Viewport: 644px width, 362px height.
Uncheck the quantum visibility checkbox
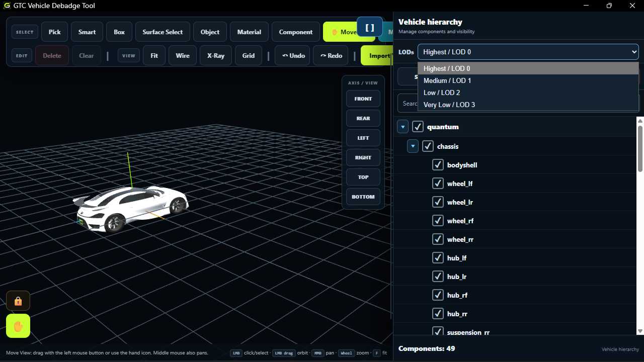click(418, 127)
